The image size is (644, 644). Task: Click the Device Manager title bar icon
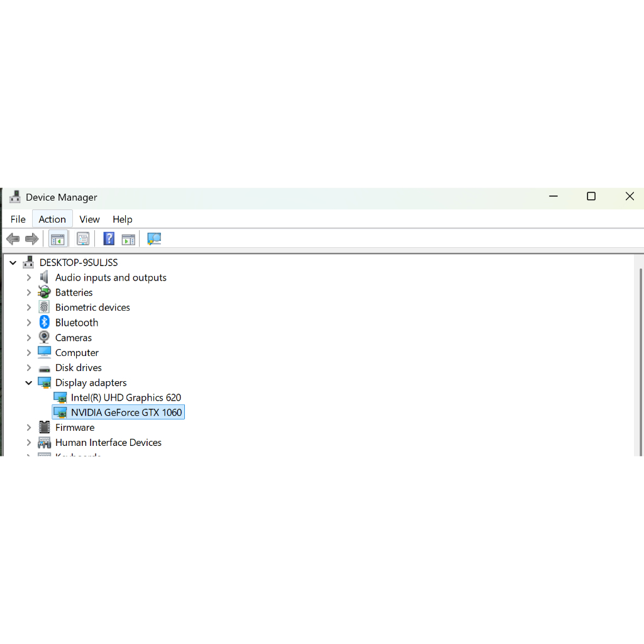pos(15,197)
